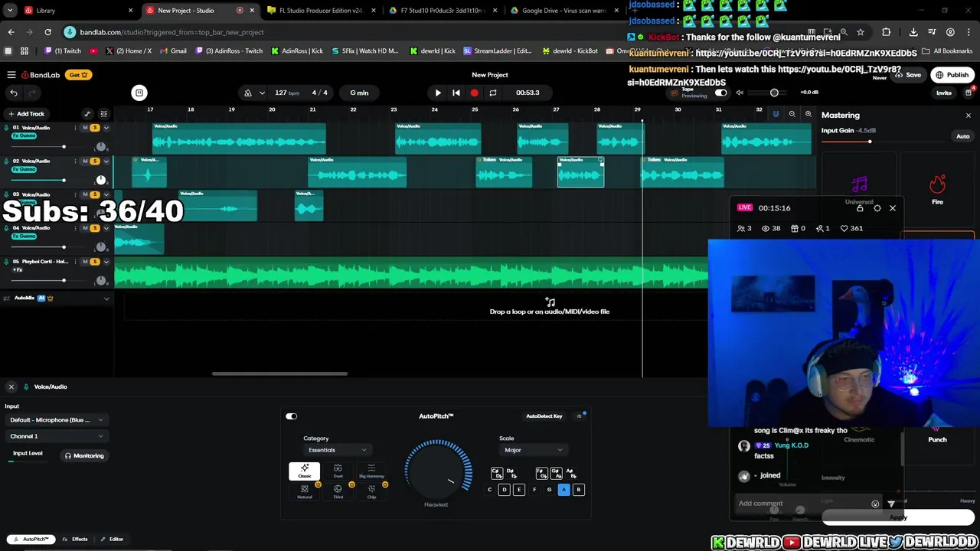Enable headphone Monitoring button
The image size is (980, 551).
84,456
